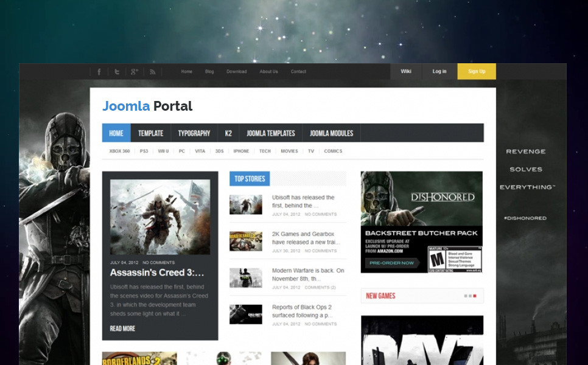Open COMMENTS (2) on Modern Warfare story
588x365 pixels.
coord(320,287)
